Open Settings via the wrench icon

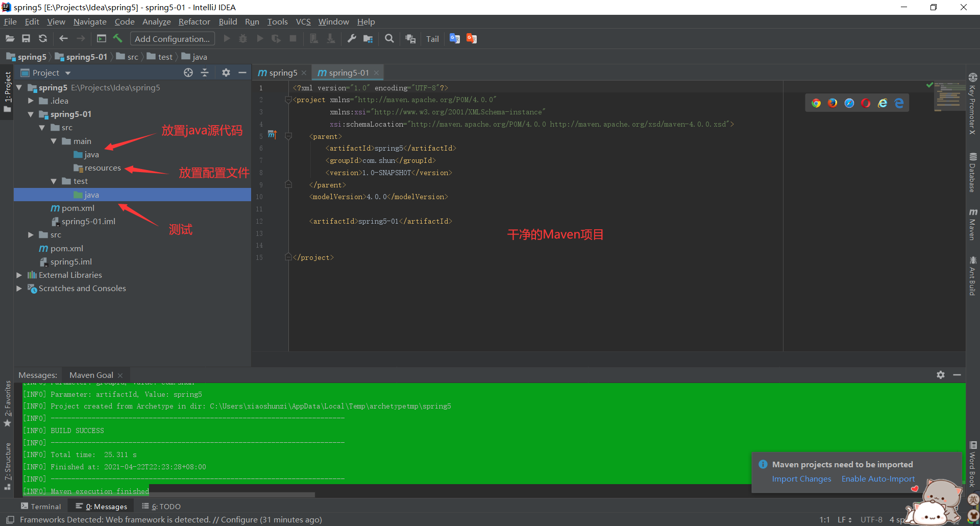[352, 39]
